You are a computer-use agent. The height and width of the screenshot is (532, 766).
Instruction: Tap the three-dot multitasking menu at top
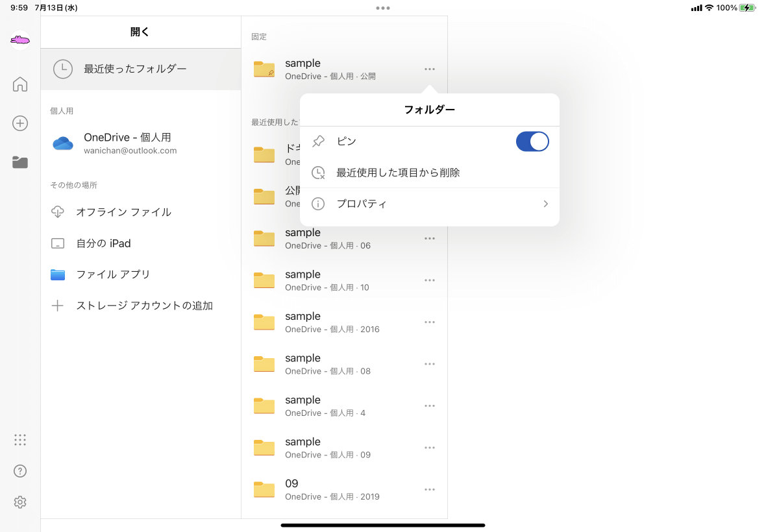coord(383,8)
